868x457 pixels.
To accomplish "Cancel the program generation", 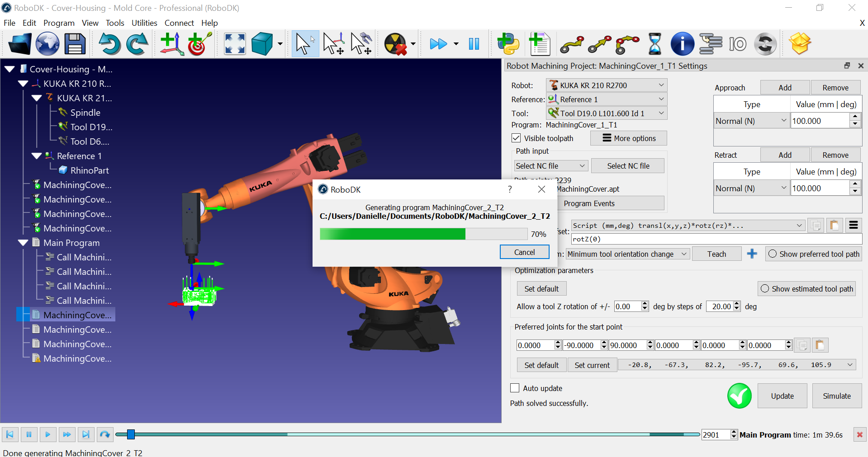I will pos(524,252).
